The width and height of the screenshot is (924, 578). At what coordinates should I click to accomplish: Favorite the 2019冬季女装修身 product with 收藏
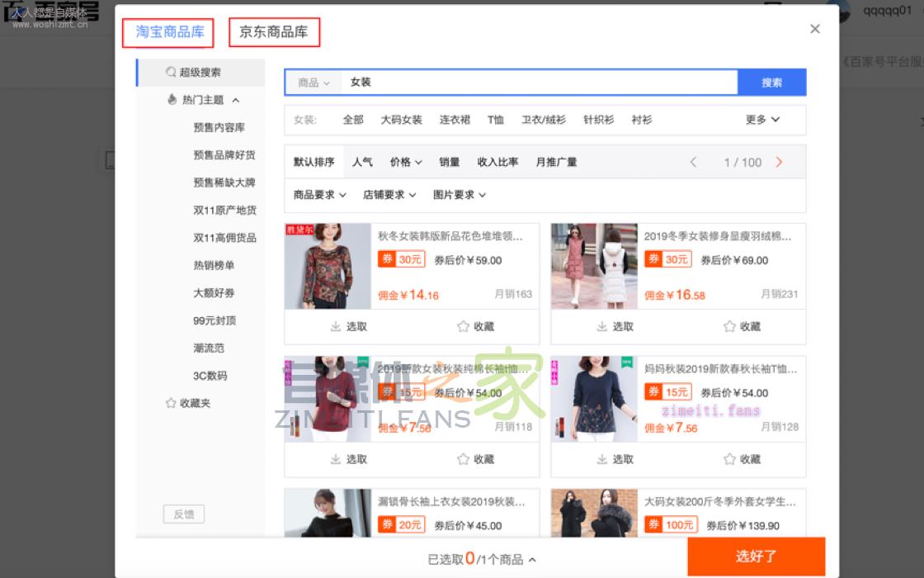pos(741,326)
